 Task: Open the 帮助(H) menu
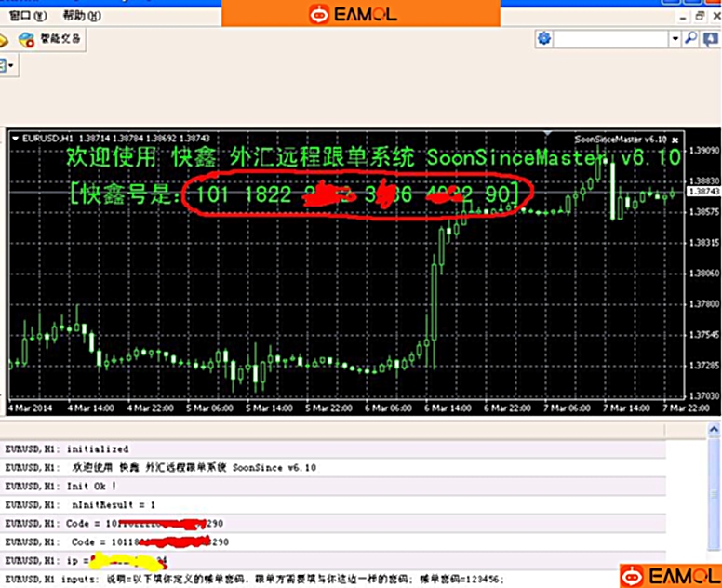coord(81,16)
